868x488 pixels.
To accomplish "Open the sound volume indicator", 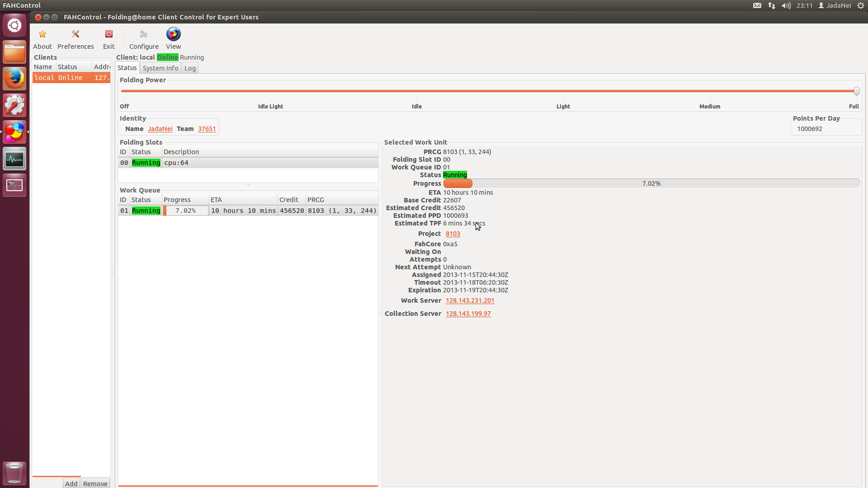I will pos(786,5).
